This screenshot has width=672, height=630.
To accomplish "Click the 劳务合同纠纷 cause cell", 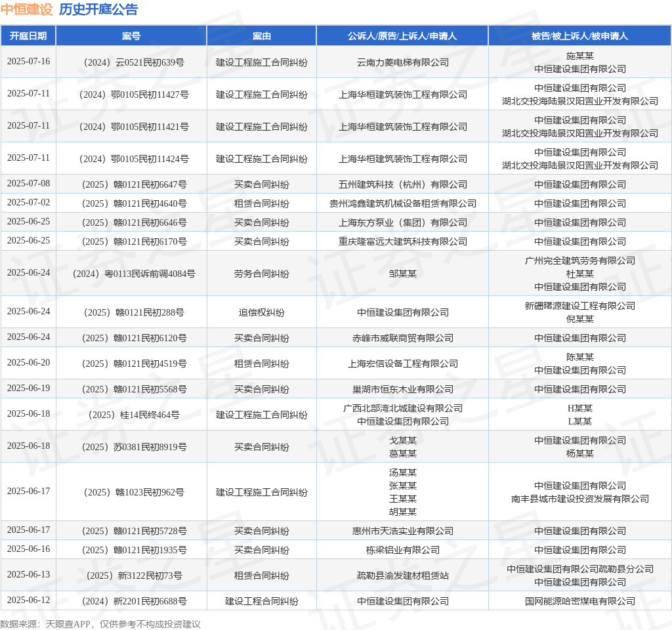I will pos(261,274).
